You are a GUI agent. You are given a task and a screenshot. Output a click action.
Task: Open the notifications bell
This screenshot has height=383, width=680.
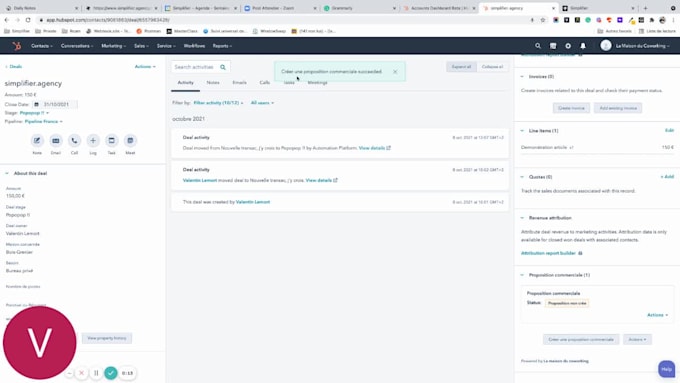click(x=583, y=46)
